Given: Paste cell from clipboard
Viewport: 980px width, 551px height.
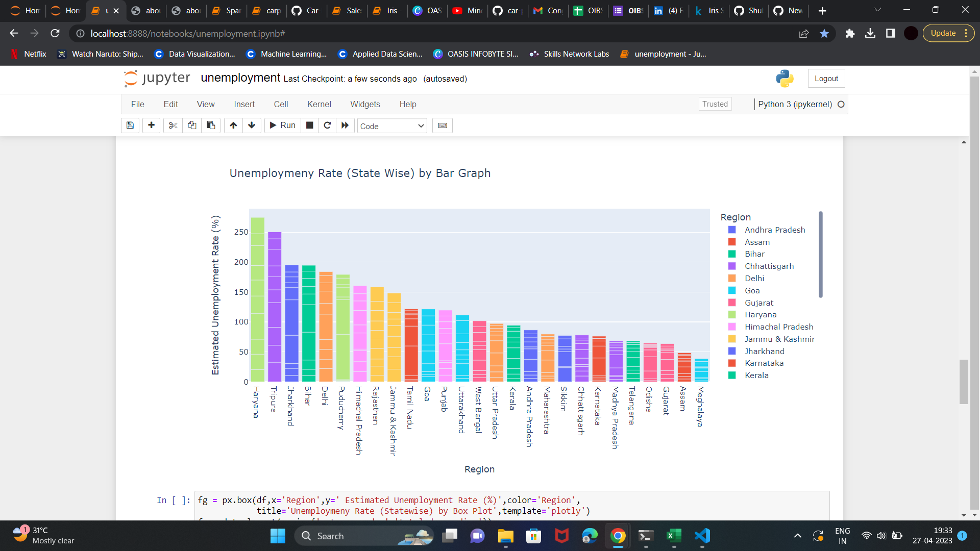Looking at the screenshot, I should pyautogui.click(x=210, y=126).
